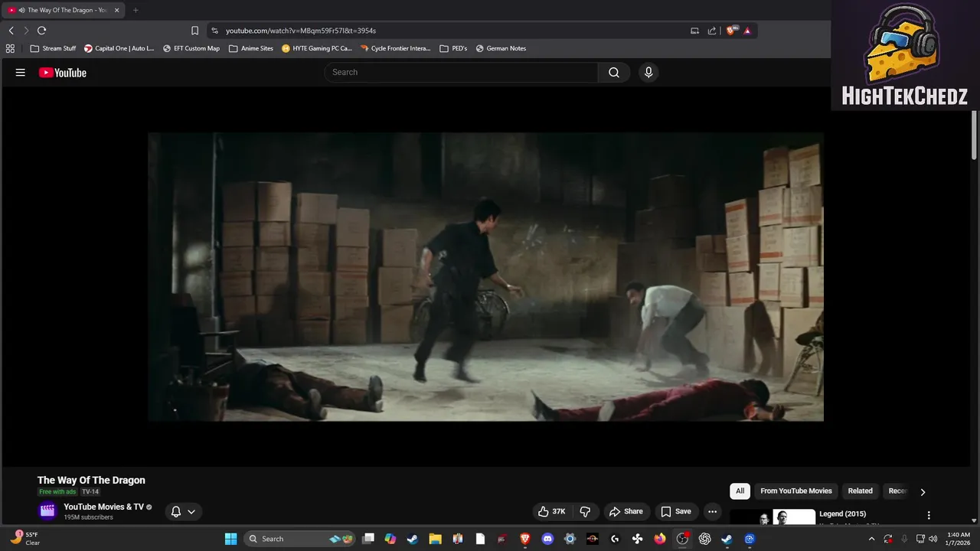This screenshot has width=980, height=551.
Task: Open options for Legend (2015) suggestion
Action: pyautogui.click(x=929, y=516)
